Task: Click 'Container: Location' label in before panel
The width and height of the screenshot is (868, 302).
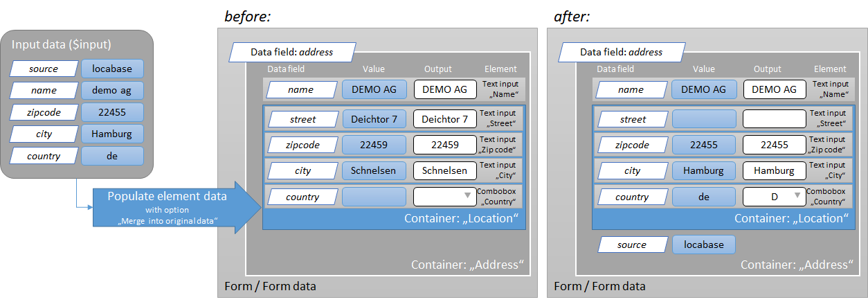Action: (462, 219)
